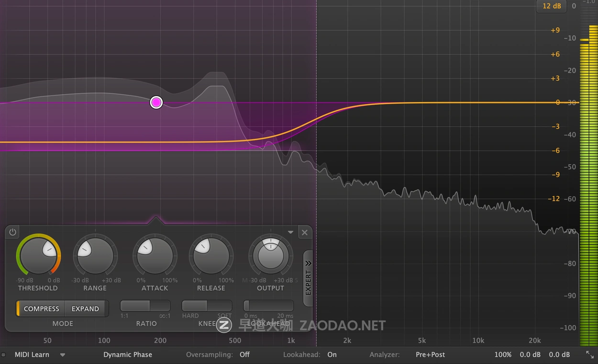Open the Dynamic Phase processing mode menu
The height and width of the screenshot is (364, 598).
[x=128, y=354]
